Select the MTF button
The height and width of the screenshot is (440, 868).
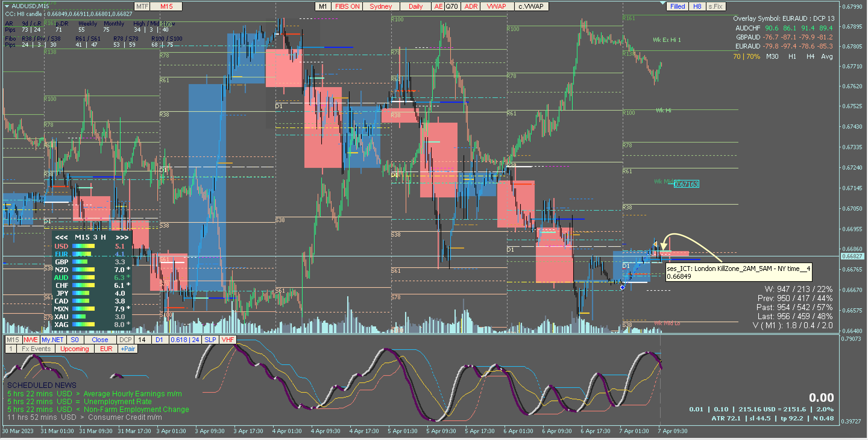tap(142, 6)
